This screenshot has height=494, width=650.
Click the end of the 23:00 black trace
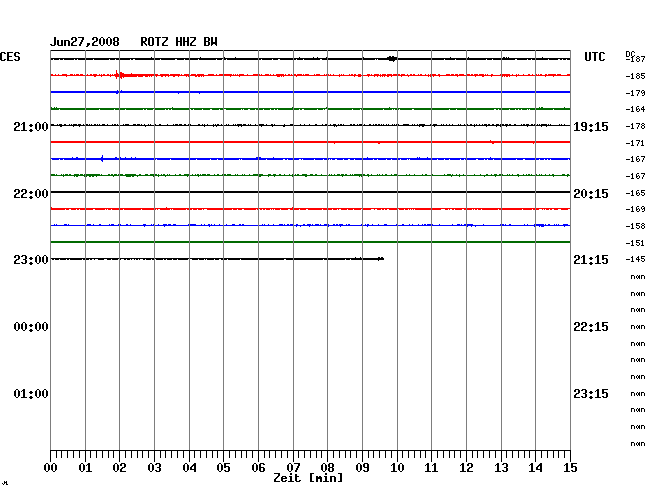click(x=381, y=259)
